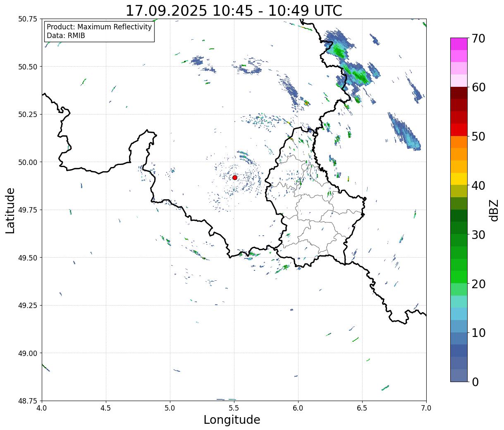Click the y-axis tick label '50.25'
Screen dimensions: 504x430
coord(28,114)
